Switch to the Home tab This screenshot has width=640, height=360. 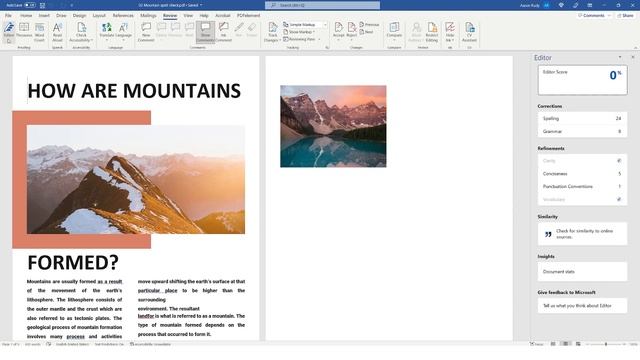click(x=26, y=16)
